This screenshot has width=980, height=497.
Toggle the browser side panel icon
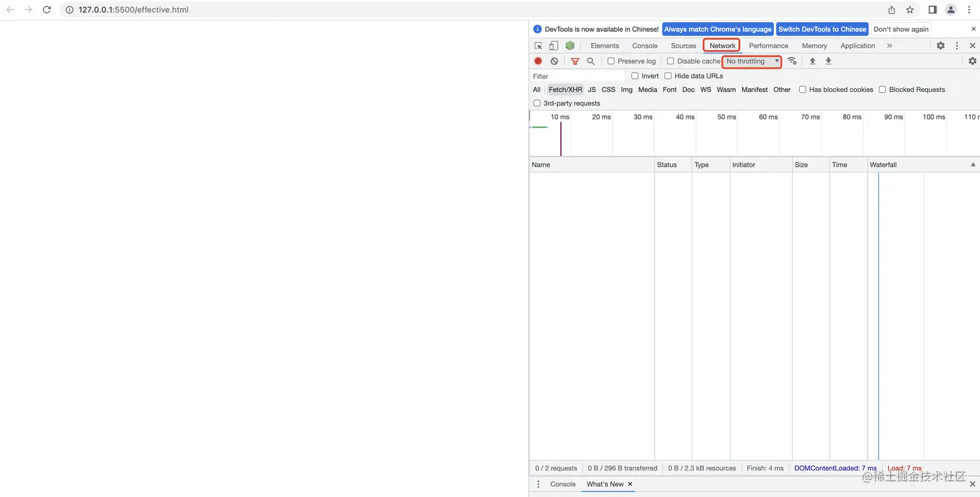pyautogui.click(x=933, y=10)
